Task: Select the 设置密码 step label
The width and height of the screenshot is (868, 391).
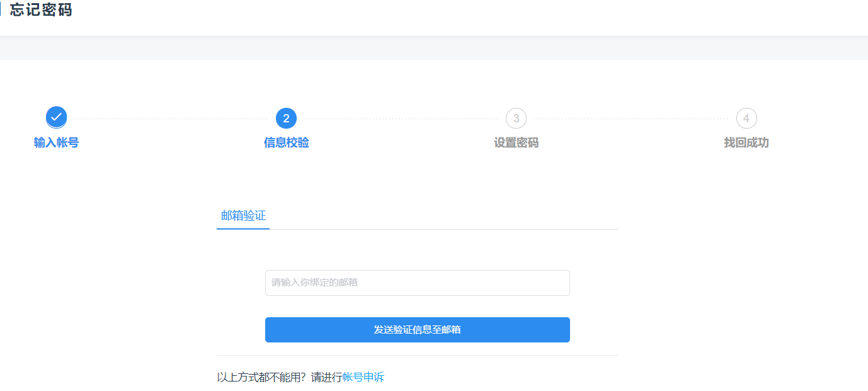Action: [x=516, y=143]
